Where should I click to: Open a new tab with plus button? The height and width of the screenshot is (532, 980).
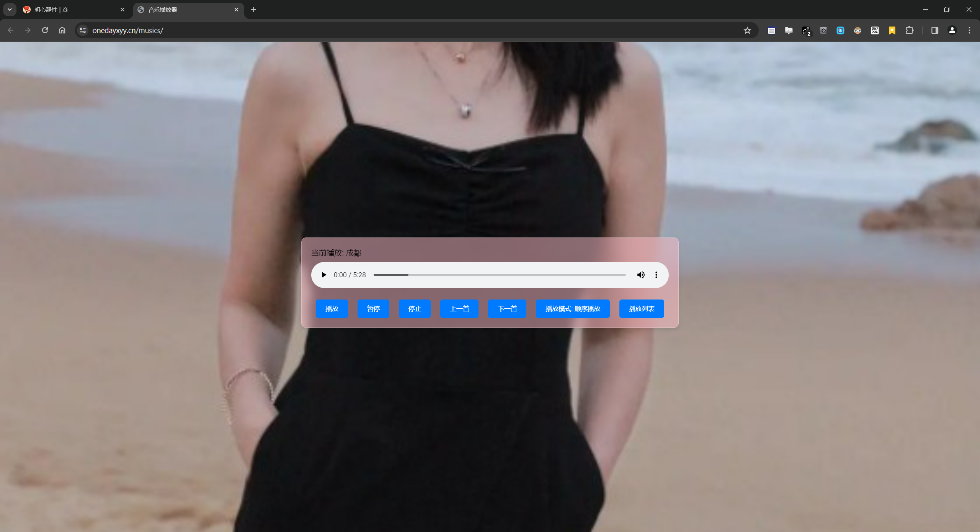[253, 10]
